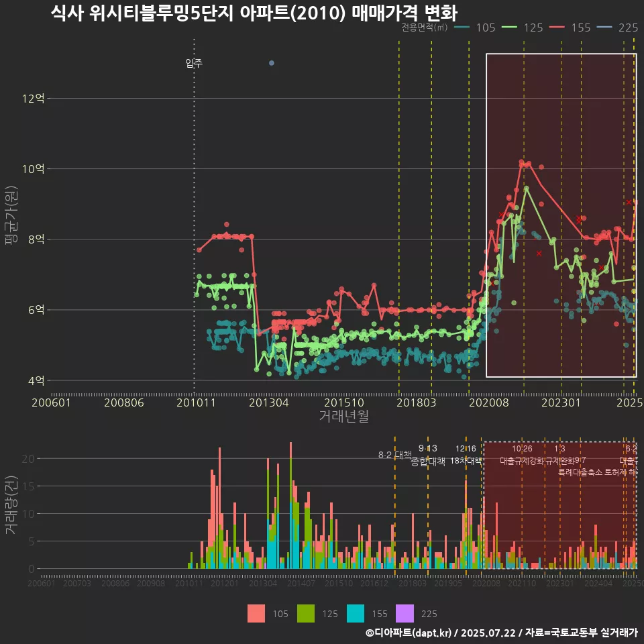
Task: Click '202008' on the price chart x-axis
Action: [x=489, y=402]
